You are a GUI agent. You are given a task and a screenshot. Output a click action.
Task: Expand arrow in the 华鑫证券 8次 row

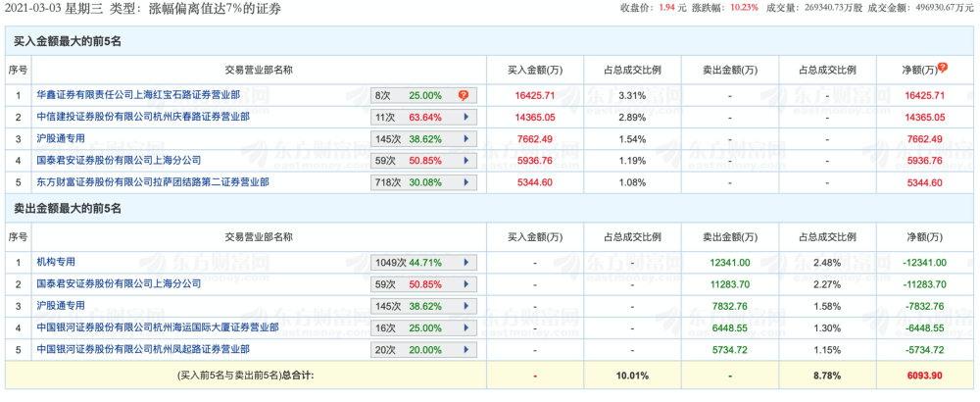point(464,96)
